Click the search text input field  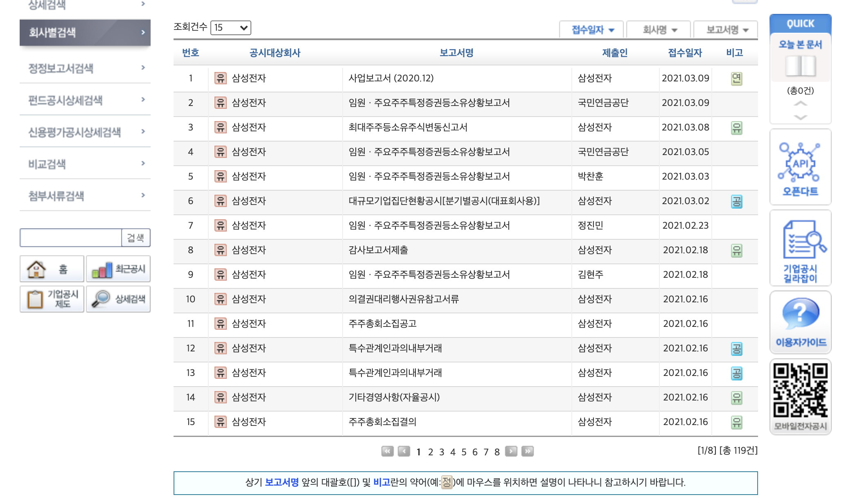point(71,238)
